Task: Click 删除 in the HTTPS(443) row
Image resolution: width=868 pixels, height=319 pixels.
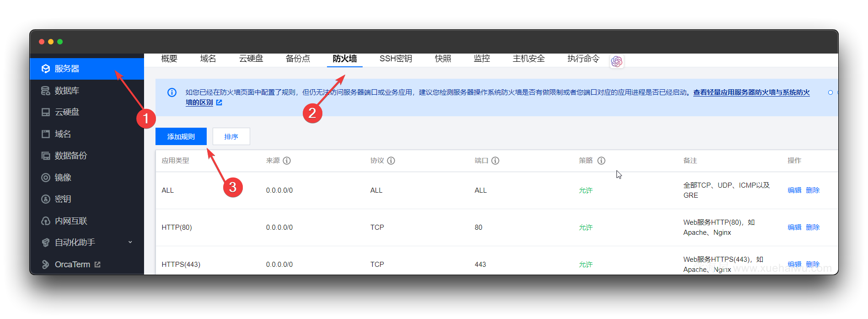Action: coord(813,265)
